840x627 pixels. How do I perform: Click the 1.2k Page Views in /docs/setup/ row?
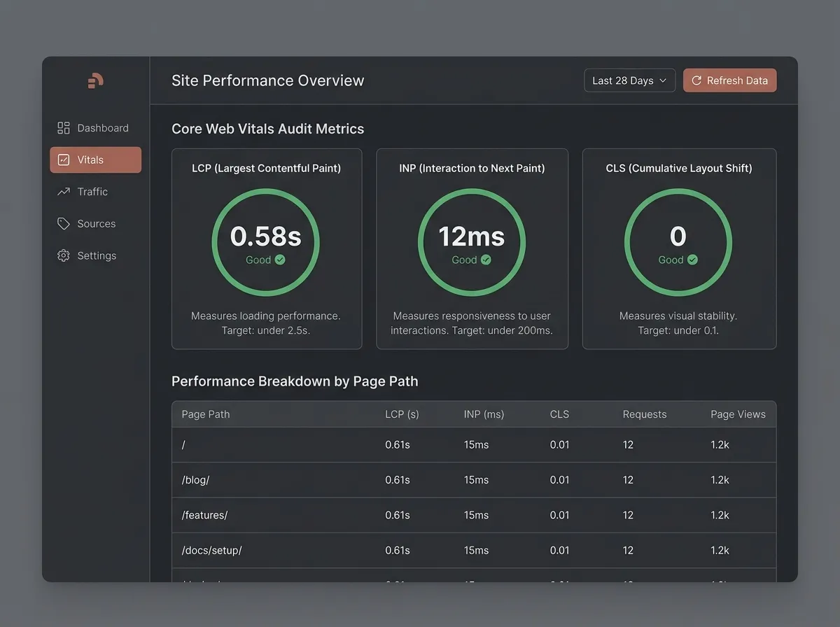coord(720,550)
